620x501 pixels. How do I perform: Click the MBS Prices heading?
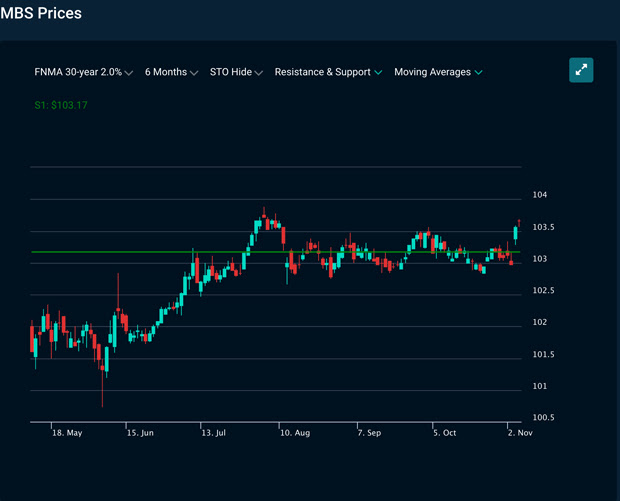pos(42,14)
